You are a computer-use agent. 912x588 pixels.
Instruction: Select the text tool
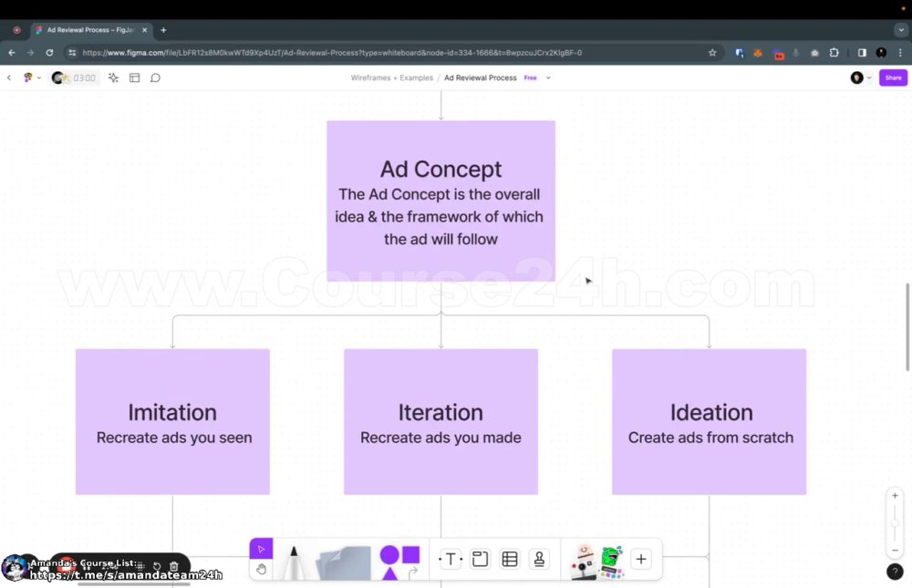(451, 559)
